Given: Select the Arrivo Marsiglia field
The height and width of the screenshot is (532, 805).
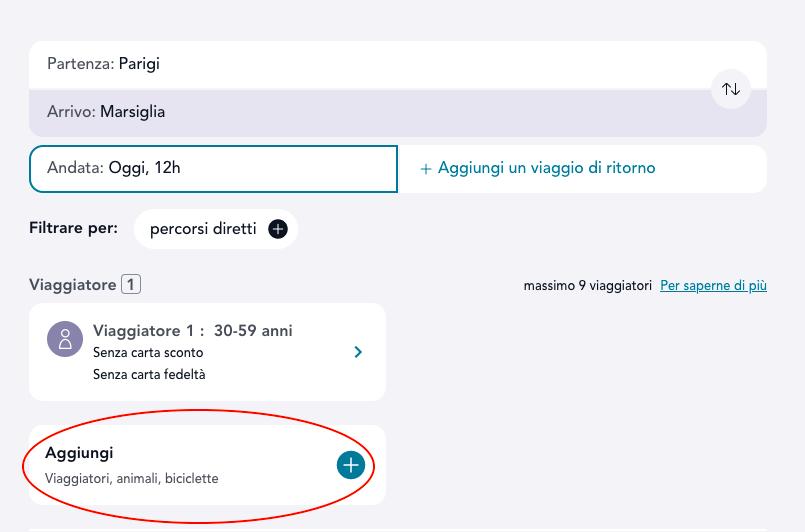Looking at the screenshot, I should tap(370, 112).
